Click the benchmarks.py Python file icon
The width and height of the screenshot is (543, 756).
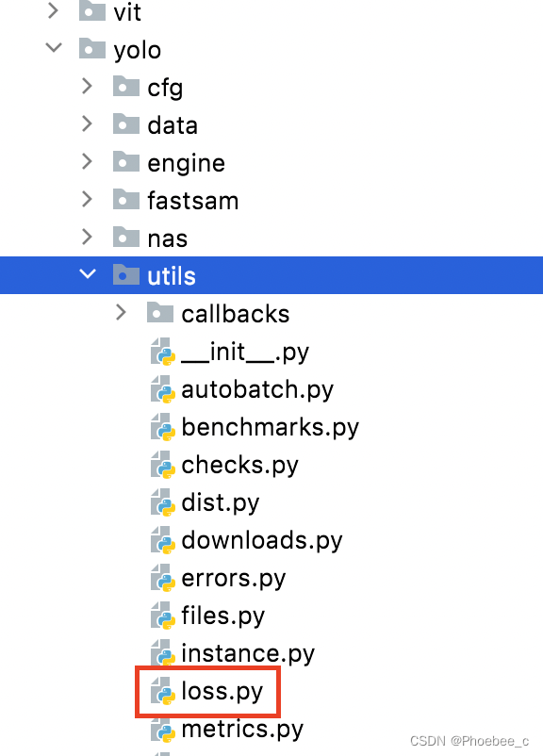click(x=163, y=427)
